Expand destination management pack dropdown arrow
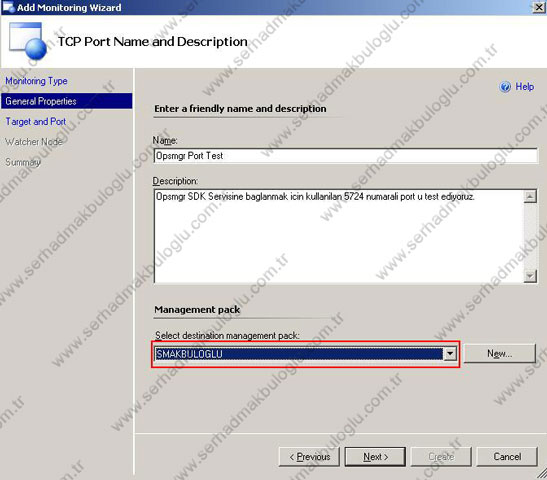The height and width of the screenshot is (480, 547). [x=450, y=354]
